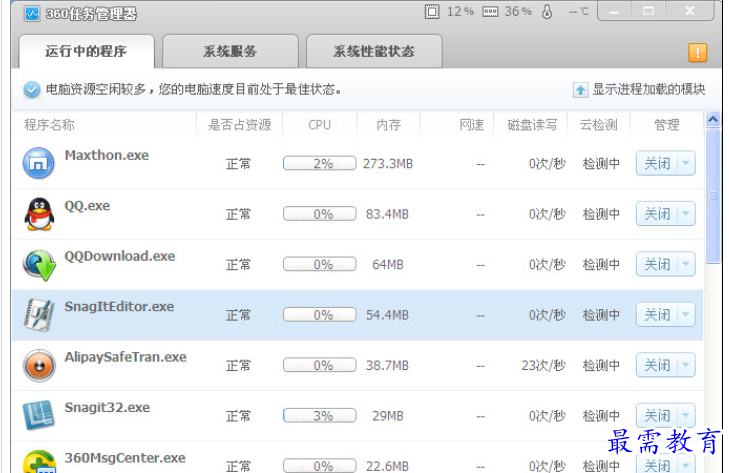Click the vertical scrollbar thumb
Viewport: 729px width, 473px height.
(713, 196)
